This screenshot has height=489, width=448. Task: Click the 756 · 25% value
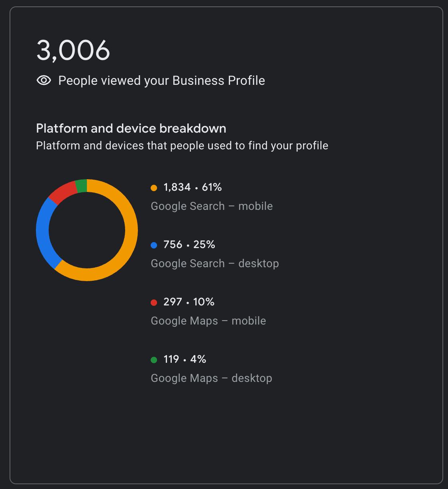[189, 244]
